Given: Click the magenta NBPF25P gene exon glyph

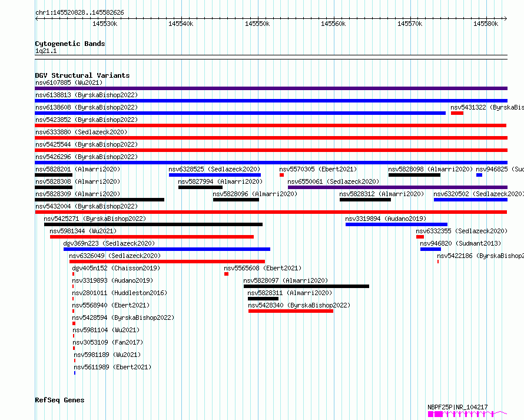Looking at the screenshot, I should [438, 414].
